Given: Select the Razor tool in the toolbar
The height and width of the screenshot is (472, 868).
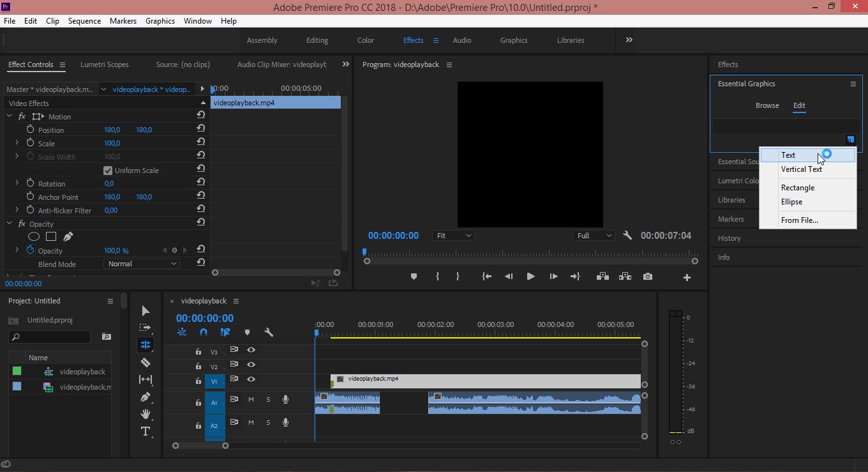Looking at the screenshot, I should 146,363.
